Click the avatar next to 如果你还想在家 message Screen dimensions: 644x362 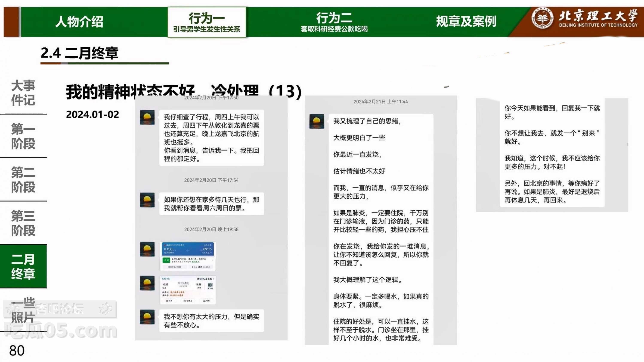click(x=147, y=200)
